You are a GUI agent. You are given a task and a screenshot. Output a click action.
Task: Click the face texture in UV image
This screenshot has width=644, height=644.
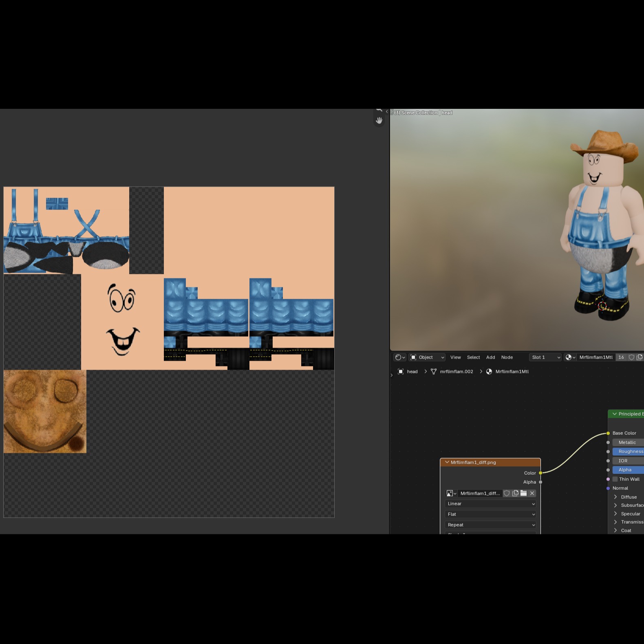click(122, 320)
